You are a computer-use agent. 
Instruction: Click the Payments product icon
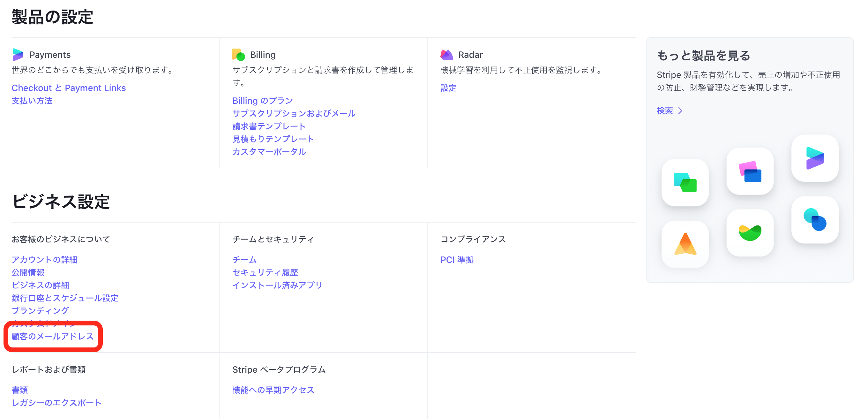click(x=18, y=55)
